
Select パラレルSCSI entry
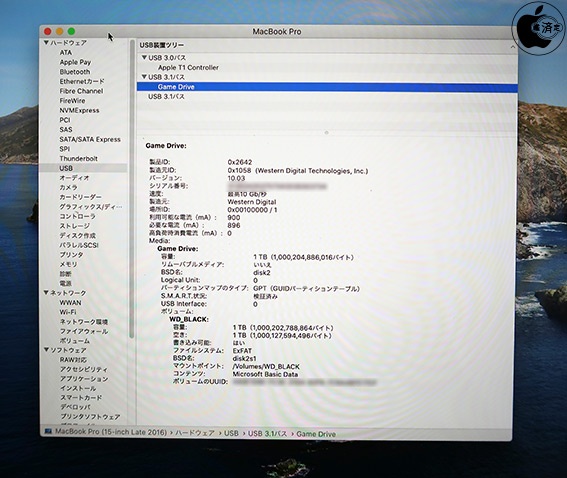click(x=79, y=245)
